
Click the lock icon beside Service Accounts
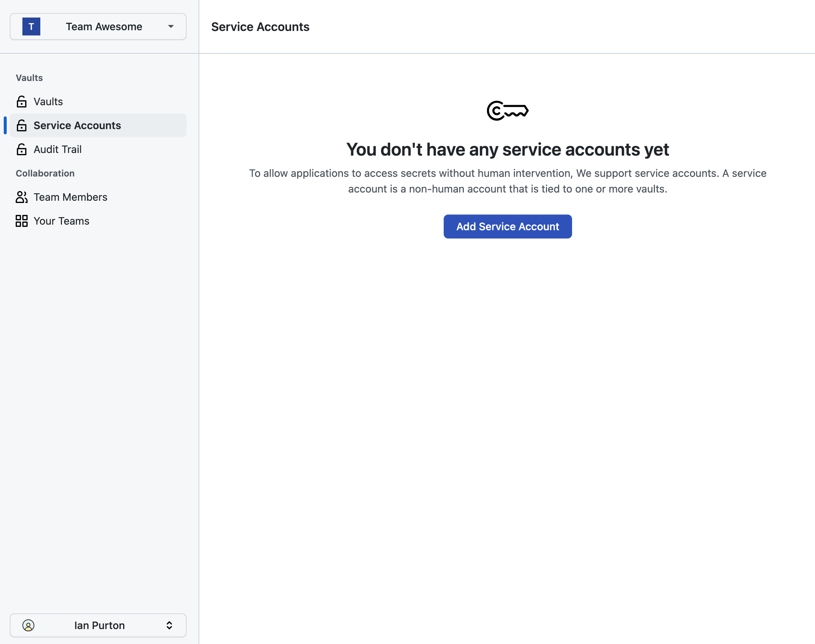tap(22, 126)
